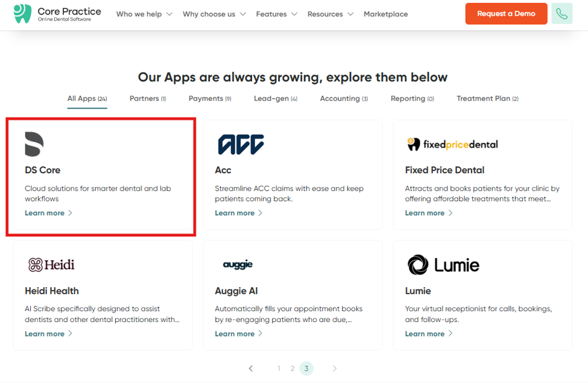Click the ACC logo image
Screen dimensions: 588x383
click(x=241, y=144)
